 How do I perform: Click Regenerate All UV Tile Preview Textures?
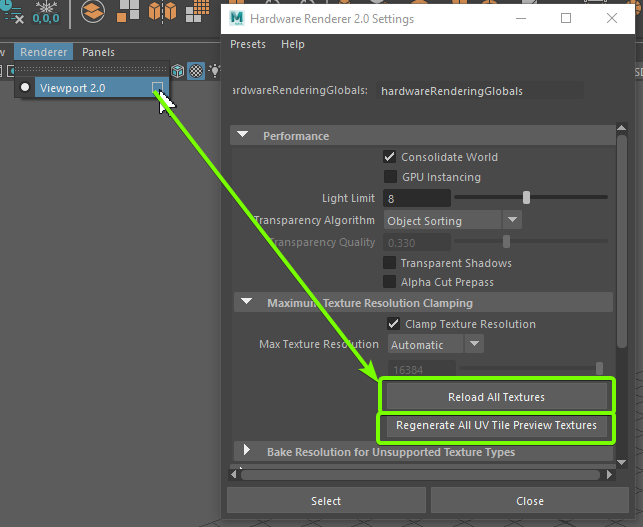coord(496,425)
